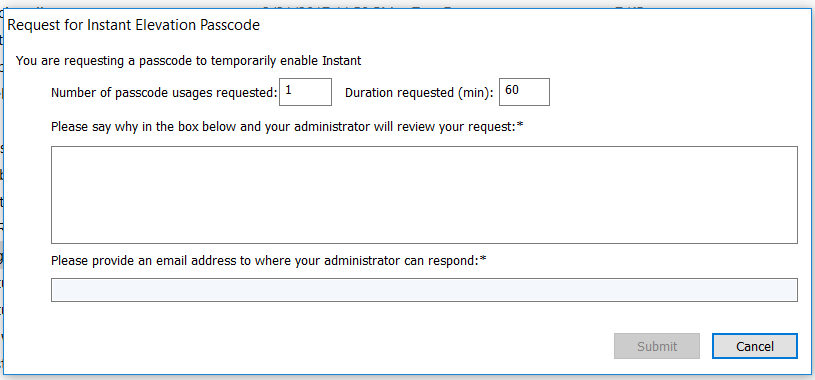Click the passcode usages requested number field
Screen dimensions: 815x380
pyautogui.click(x=305, y=92)
